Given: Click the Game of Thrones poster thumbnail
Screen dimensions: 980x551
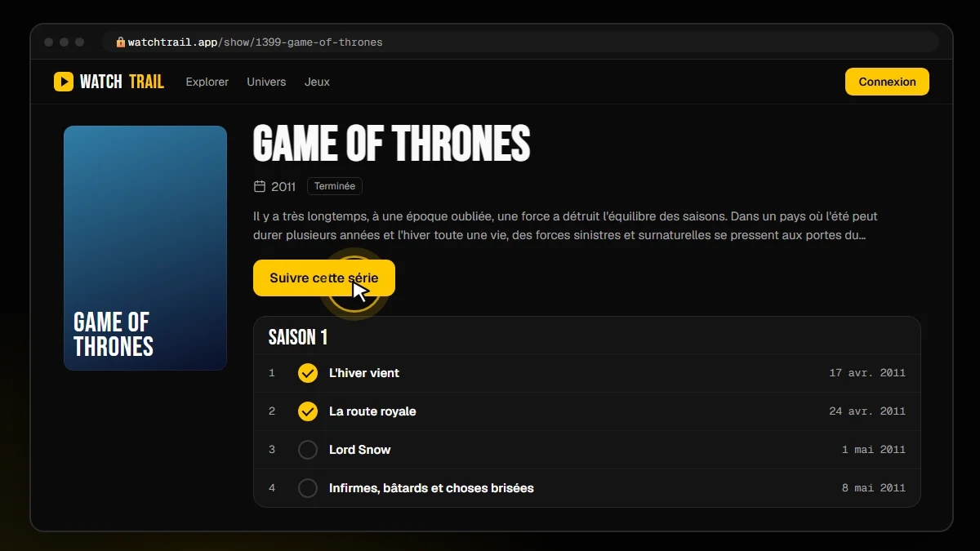Looking at the screenshot, I should click(145, 248).
